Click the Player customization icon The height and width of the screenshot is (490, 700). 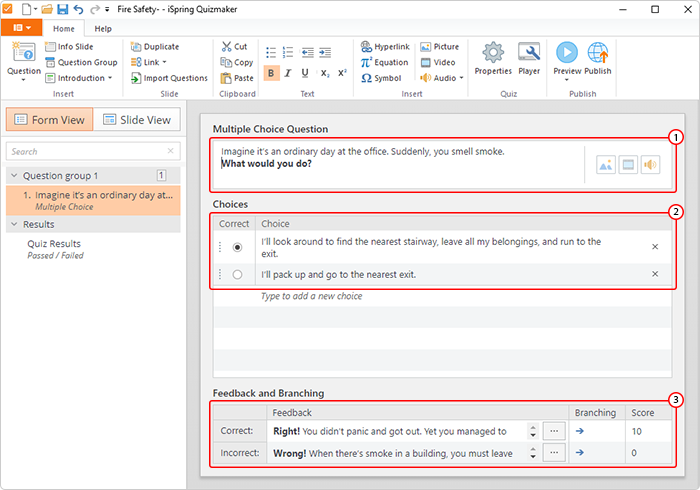[529, 53]
